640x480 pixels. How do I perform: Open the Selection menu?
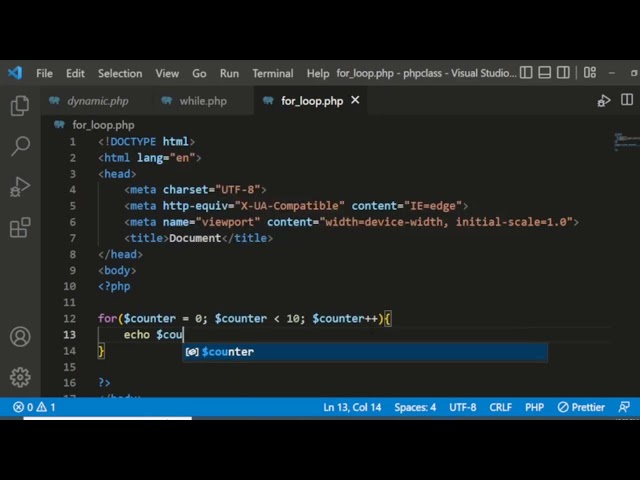click(x=120, y=73)
